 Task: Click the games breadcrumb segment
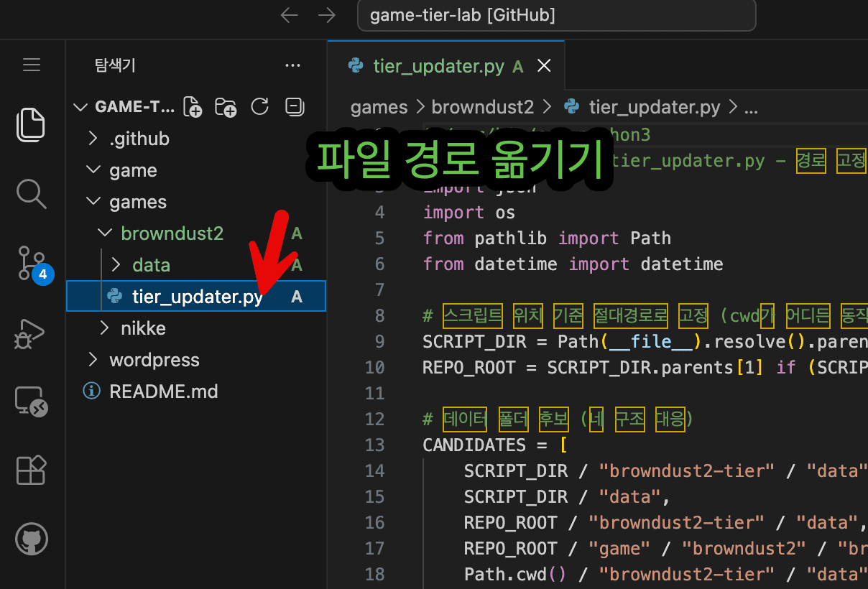point(379,108)
